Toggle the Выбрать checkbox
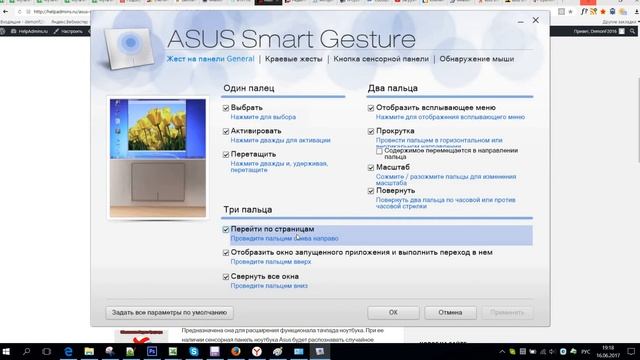The image size is (640, 360). tap(226, 108)
